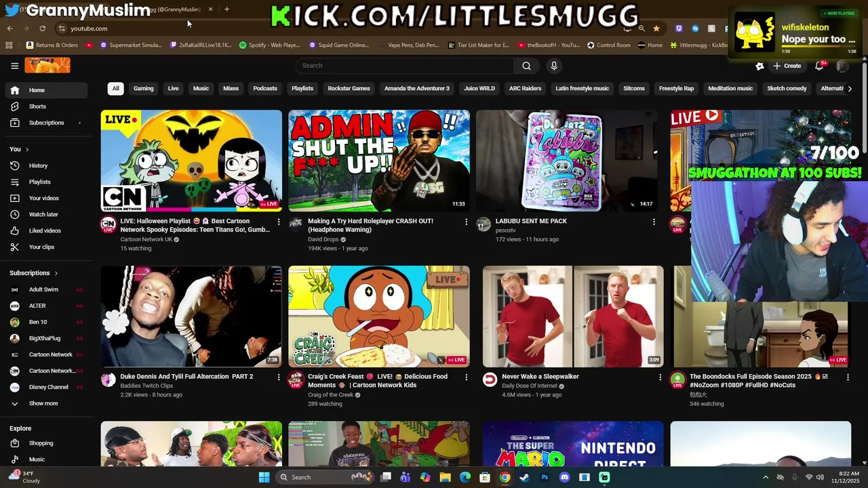The image size is (868, 488).
Task: Open Subscriptions in the sidebar
Action: [x=46, y=123]
